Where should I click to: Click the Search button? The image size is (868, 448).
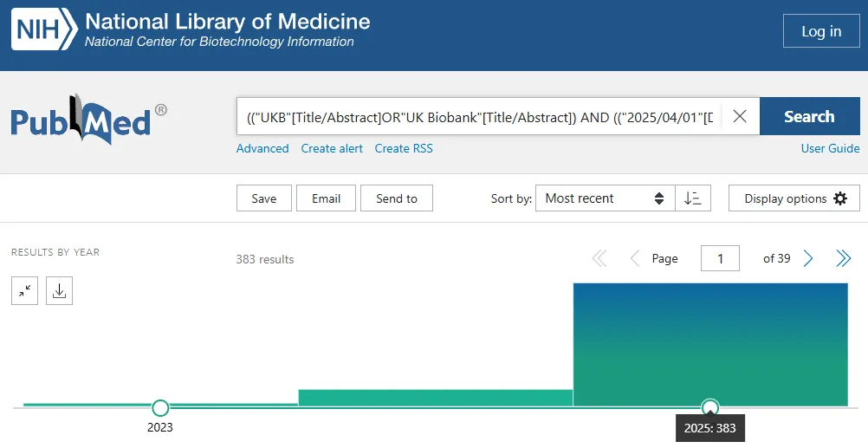coord(809,116)
